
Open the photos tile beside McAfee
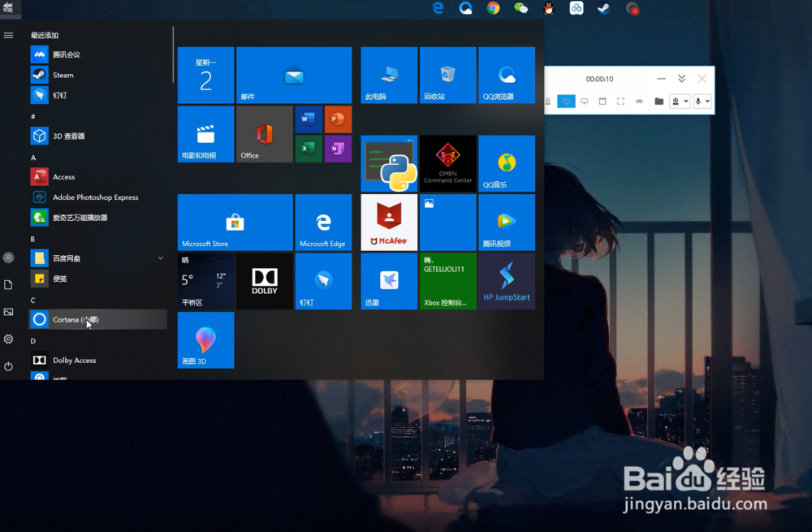[x=448, y=223]
